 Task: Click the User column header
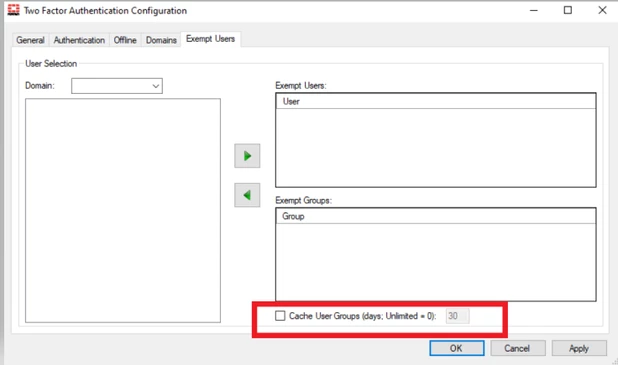tap(436, 101)
